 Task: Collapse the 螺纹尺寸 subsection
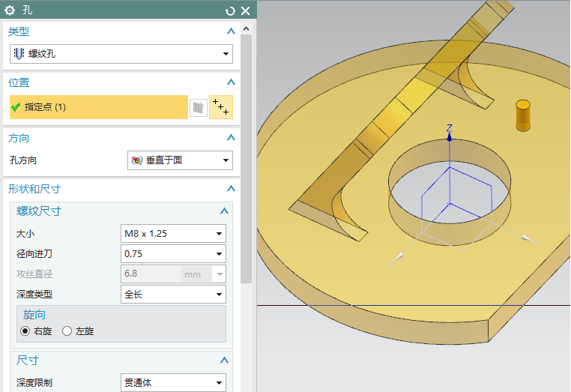coord(224,211)
